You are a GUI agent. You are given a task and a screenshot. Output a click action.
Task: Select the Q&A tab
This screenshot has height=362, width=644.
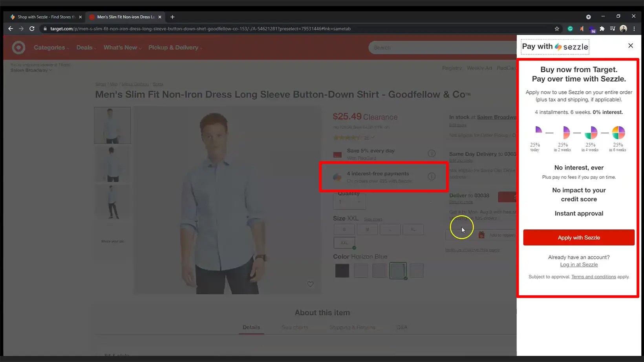click(402, 327)
